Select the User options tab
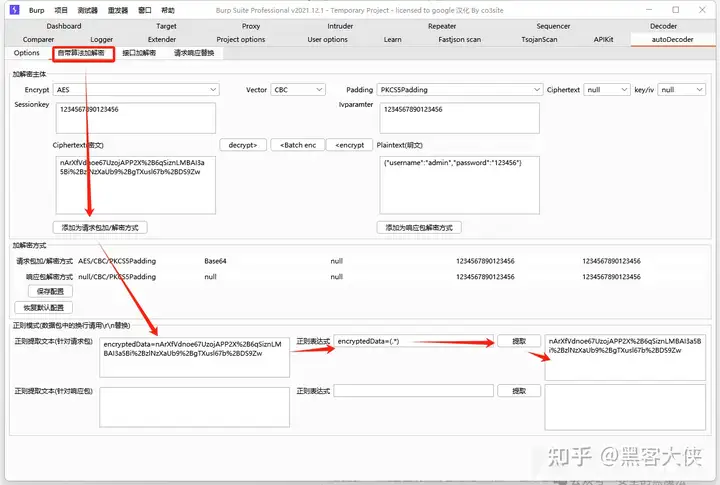This screenshot has width=720, height=485. point(327,39)
